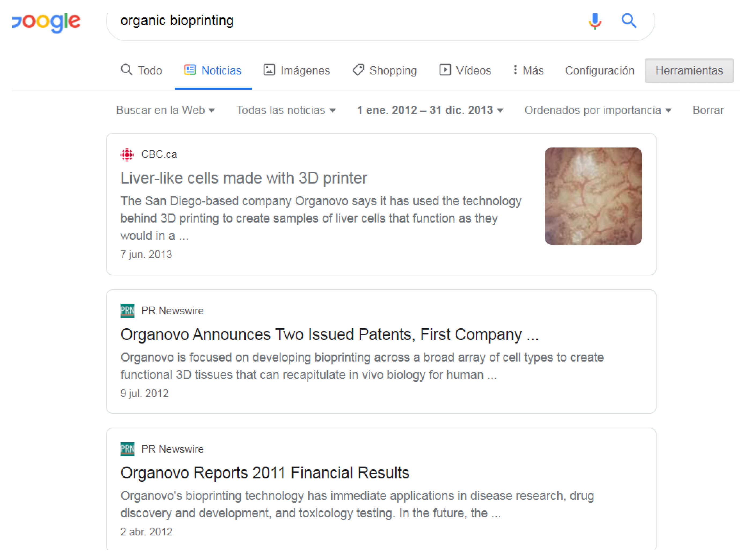This screenshot has height=560, width=749.
Task: Open the Todas las noticias dropdown
Action: point(286,110)
